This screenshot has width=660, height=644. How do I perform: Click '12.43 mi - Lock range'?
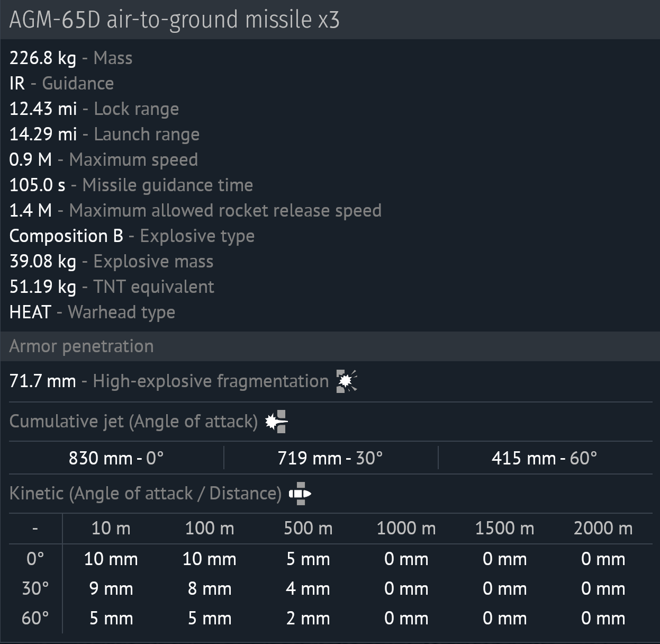pos(94,109)
